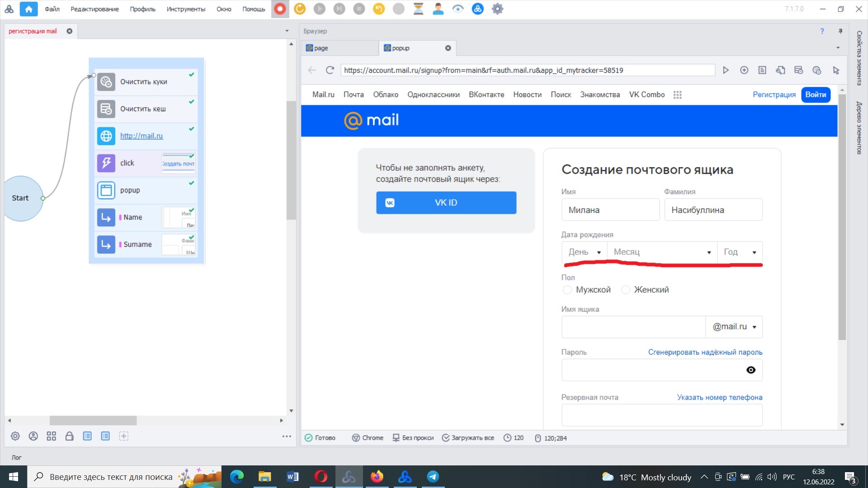Select the Женский gender radio button
The width and height of the screenshot is (868, 488).
pos(625,290)
